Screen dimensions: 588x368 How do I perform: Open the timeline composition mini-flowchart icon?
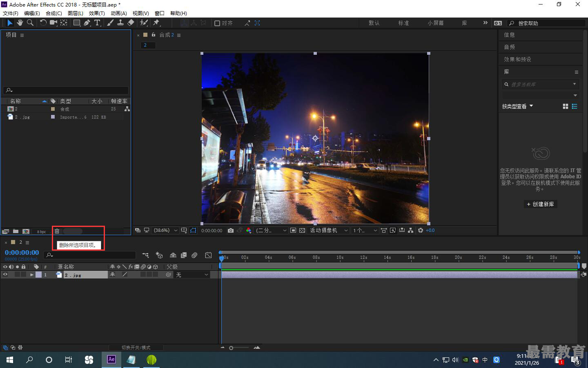click(x=146, y=255)
